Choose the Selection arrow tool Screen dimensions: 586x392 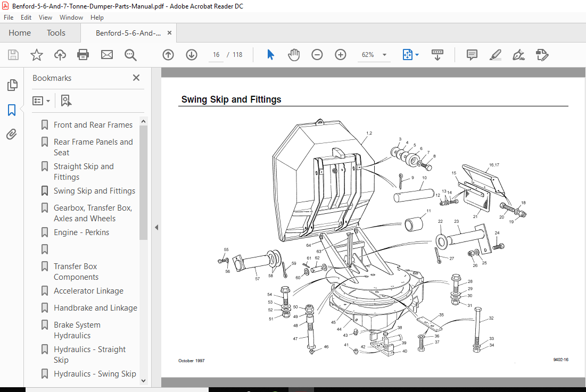click(x=270, y=55)
